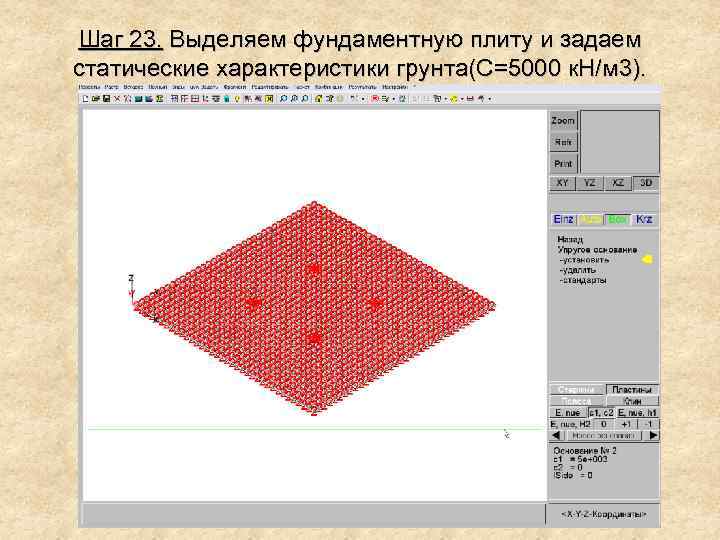Click the New file toolbar icon
The height and width of the screenshot is (540, 720).
[85, 99]
